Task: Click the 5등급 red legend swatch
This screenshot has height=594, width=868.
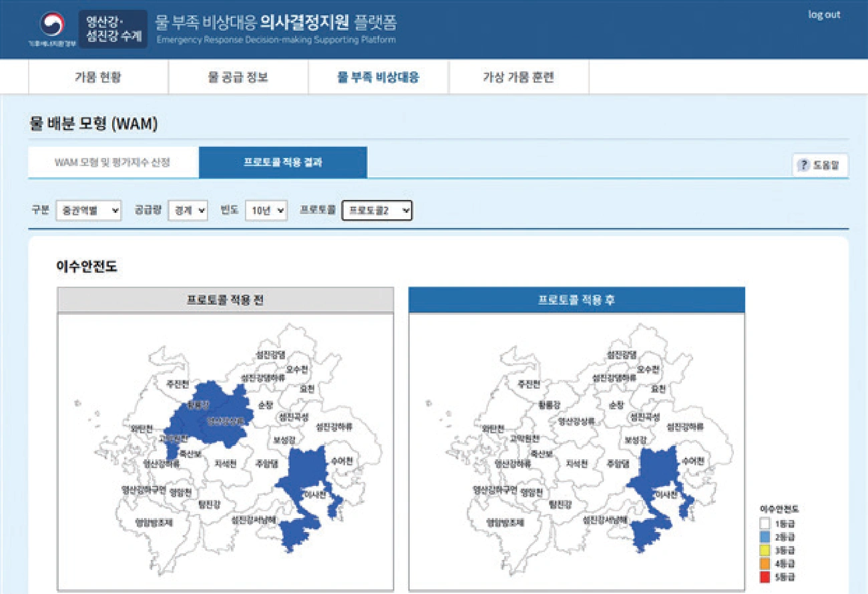Action: [767, 577]
